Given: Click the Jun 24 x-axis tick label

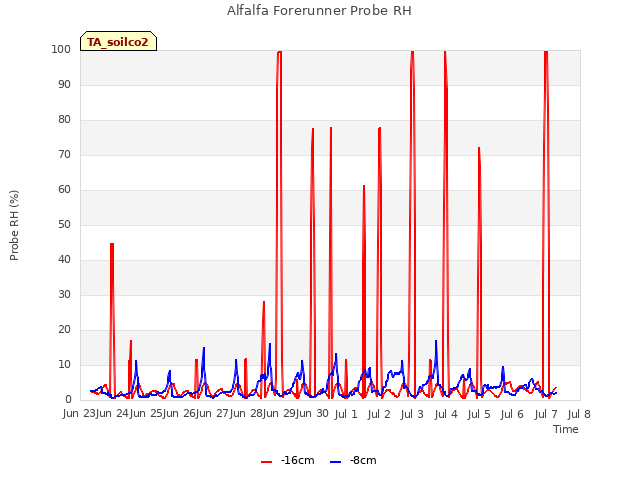Looking at the screenshot, I should coord(113,414).
